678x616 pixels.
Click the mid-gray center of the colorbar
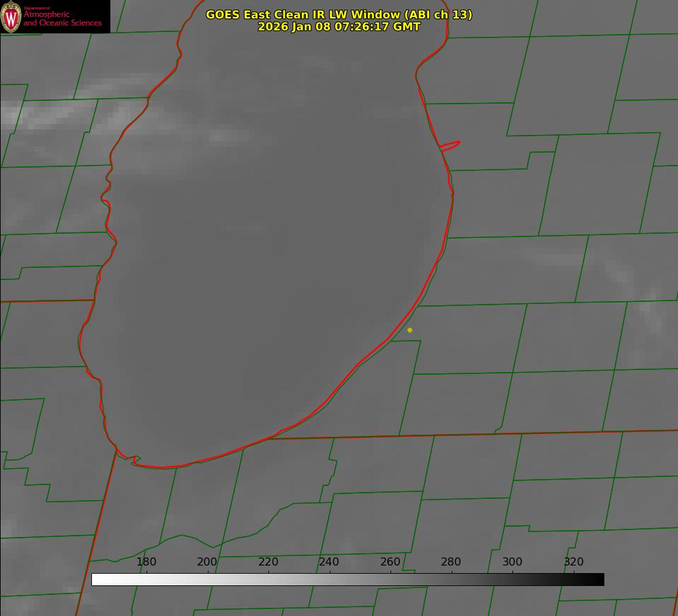click(x=348, y=579)
